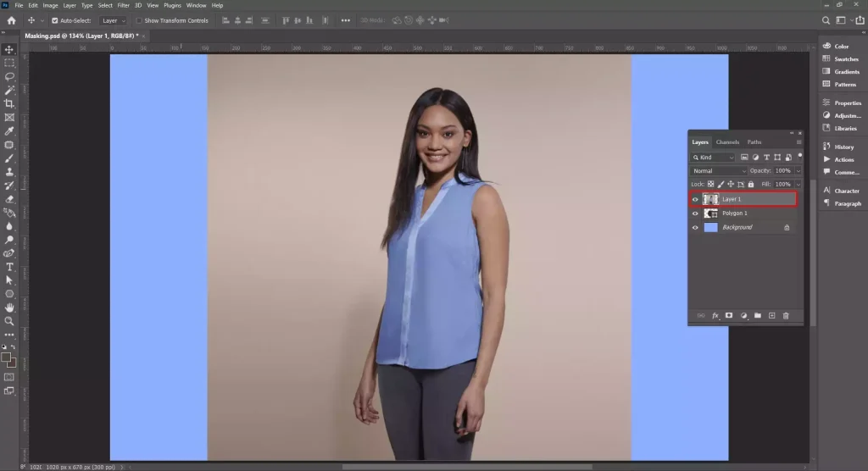Hide the Background layer
This screenshot has height=471, width=868.
click(x=695, y=228)
